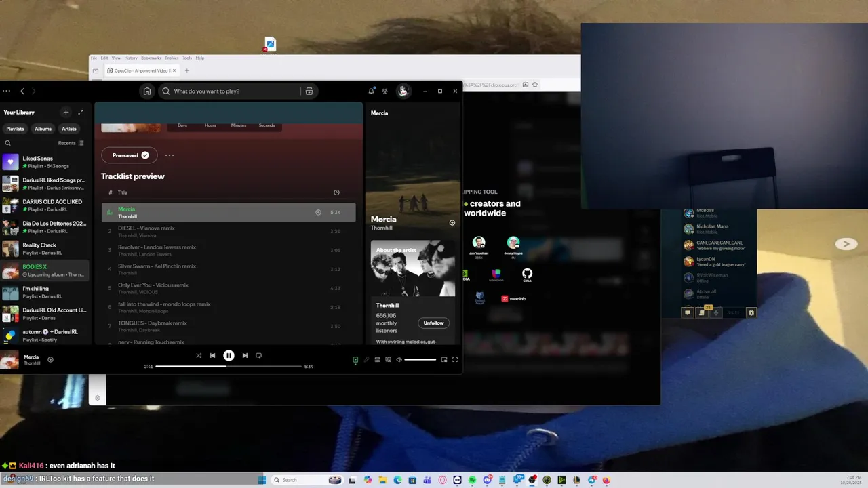Select Revolver - Landon Tewers remix track
Screen dimensions: 868x488
(229, 250)
